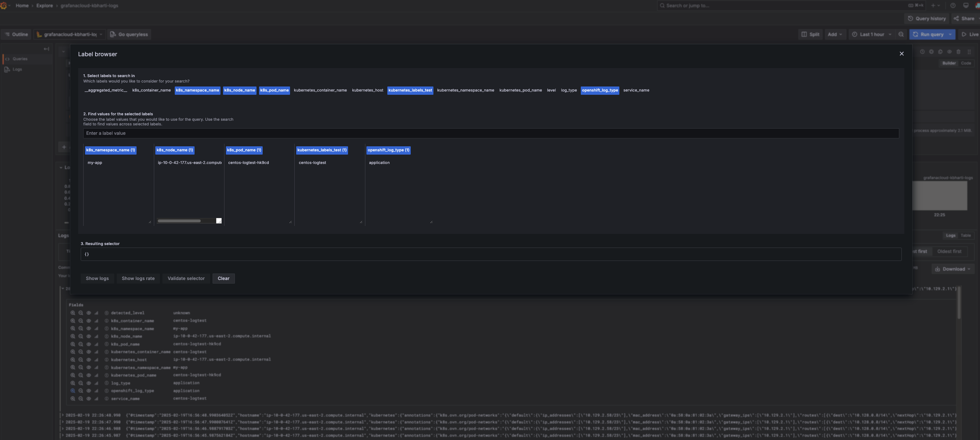Click zoom-out icon next to k8s_pod_name field
Viewport: 980px width, 440px height.
coord(81,344)
